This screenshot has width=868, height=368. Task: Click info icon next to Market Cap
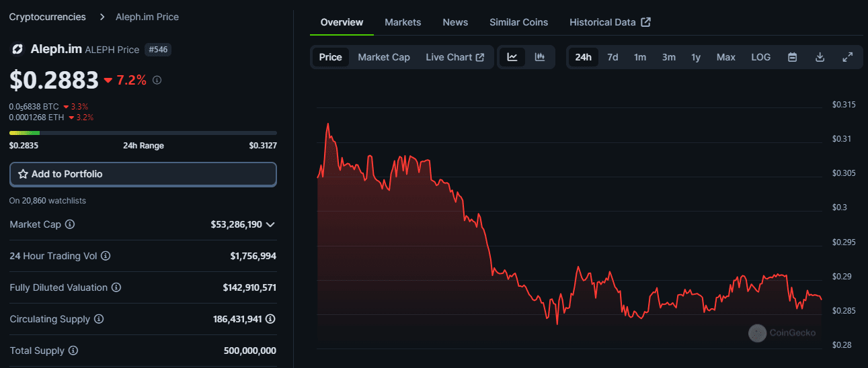tap(70, 224)
